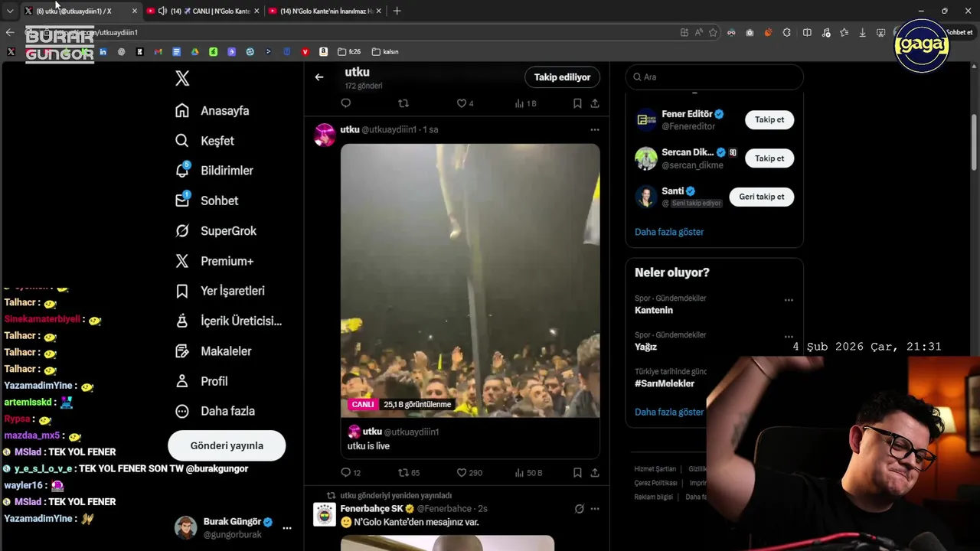
Task: Click the X logo in the sidebar
Action: point(182,78)
